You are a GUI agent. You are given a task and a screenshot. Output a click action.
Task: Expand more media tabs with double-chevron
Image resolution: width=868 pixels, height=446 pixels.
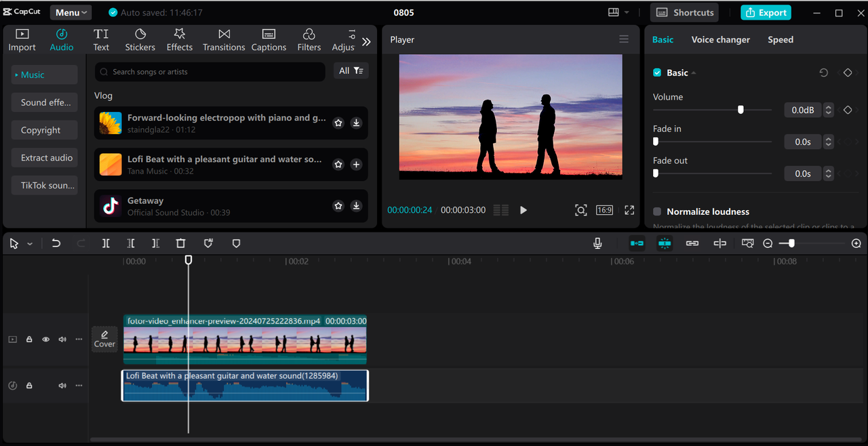(366, 42)
